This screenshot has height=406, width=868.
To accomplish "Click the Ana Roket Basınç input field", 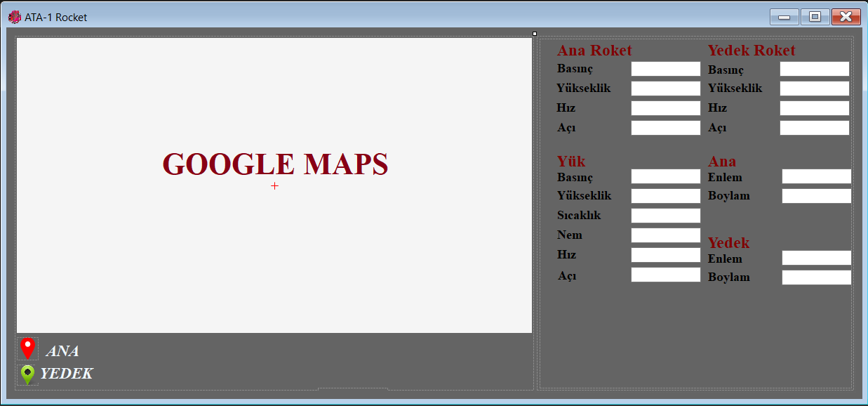I will (x=666, y=69).
